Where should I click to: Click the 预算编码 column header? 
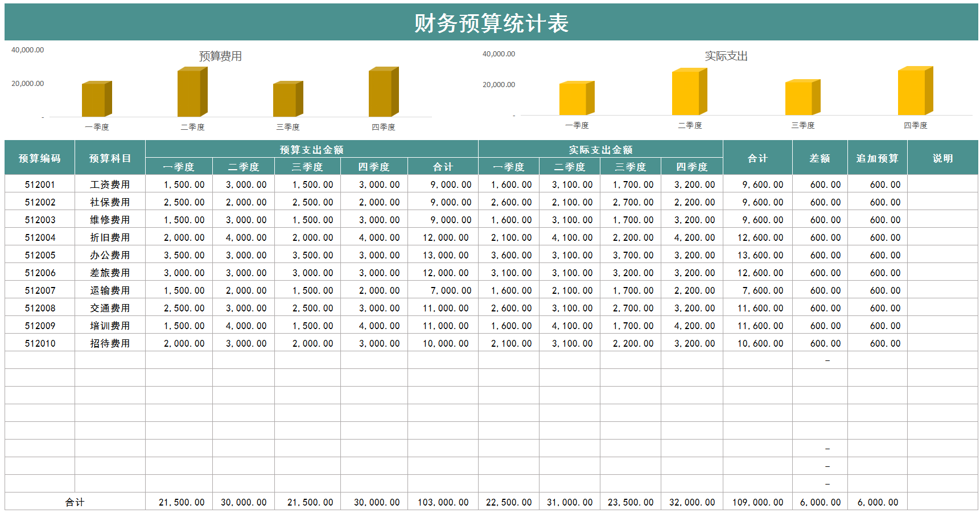[x=40, y=158]
